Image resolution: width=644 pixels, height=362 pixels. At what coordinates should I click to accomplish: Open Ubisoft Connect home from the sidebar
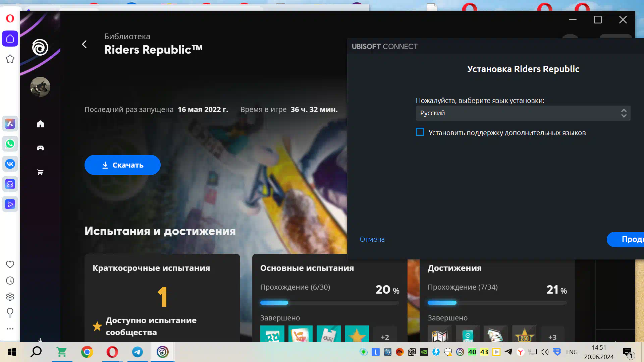click(x=40, y=124)
